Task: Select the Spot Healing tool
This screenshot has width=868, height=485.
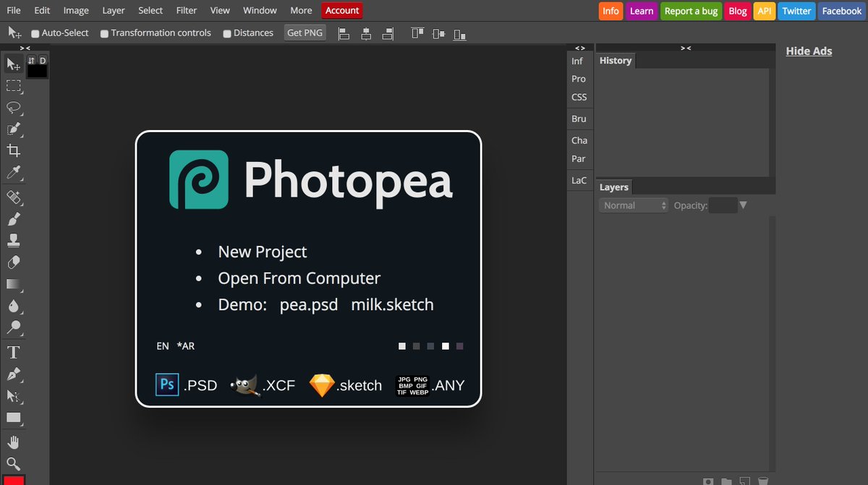Action: pos(14,197)
